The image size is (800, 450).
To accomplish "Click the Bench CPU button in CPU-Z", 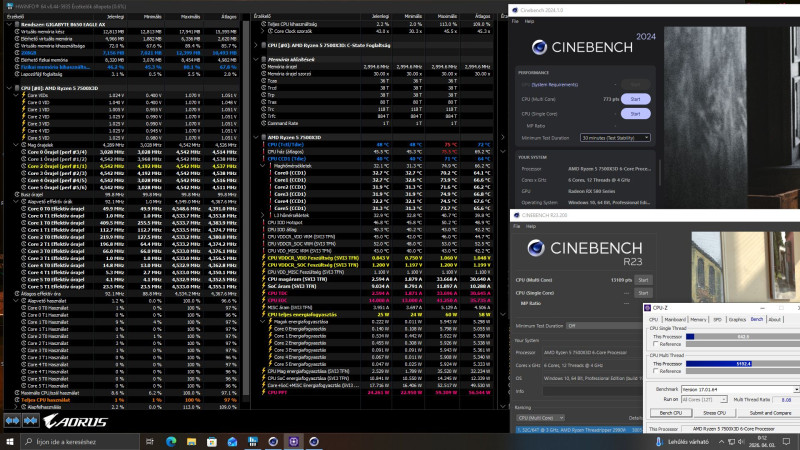I will click(670, 412).
